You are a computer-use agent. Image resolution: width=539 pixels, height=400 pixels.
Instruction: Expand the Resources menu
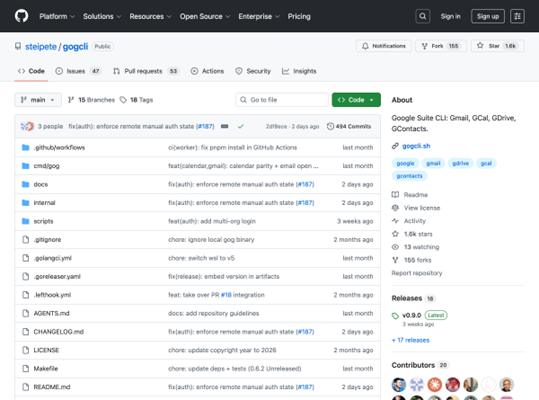(150, 16)
